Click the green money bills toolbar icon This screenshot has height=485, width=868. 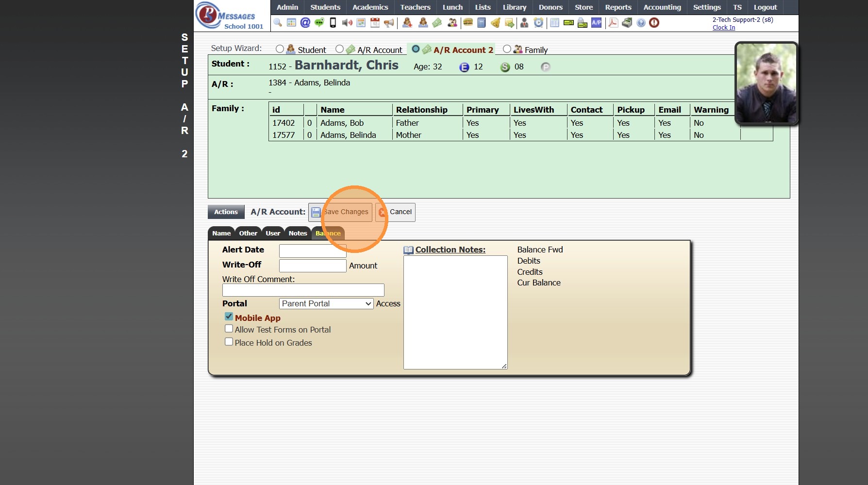437,23
